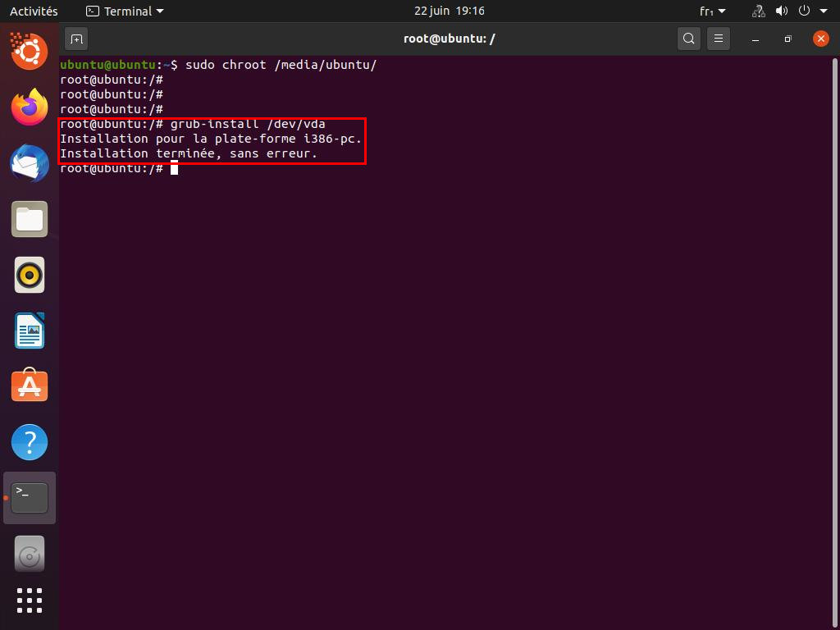Launch Rhythmbox music player
This screenshot has width=840, height=630.
(30, 275)
